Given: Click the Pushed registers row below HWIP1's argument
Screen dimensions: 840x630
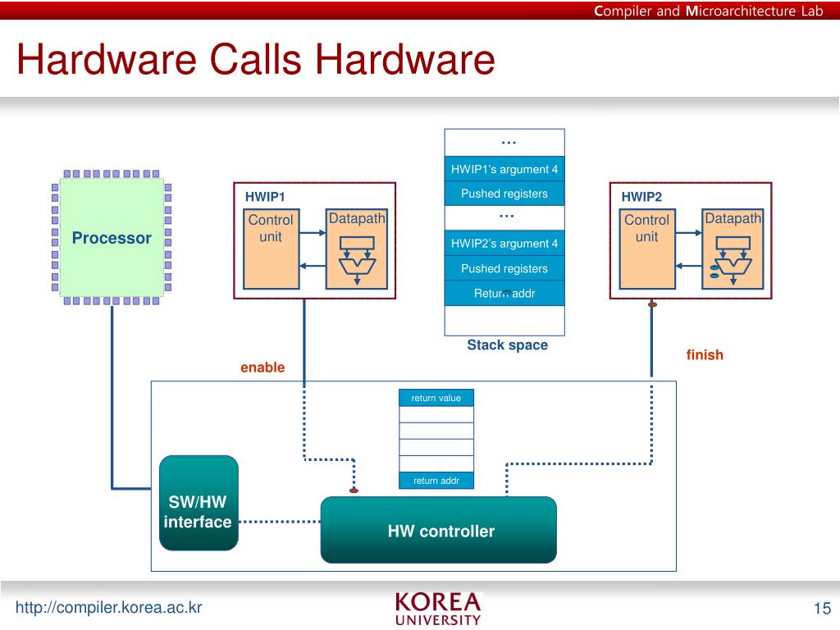Looking at the screenshot, I should coord(504,194).
